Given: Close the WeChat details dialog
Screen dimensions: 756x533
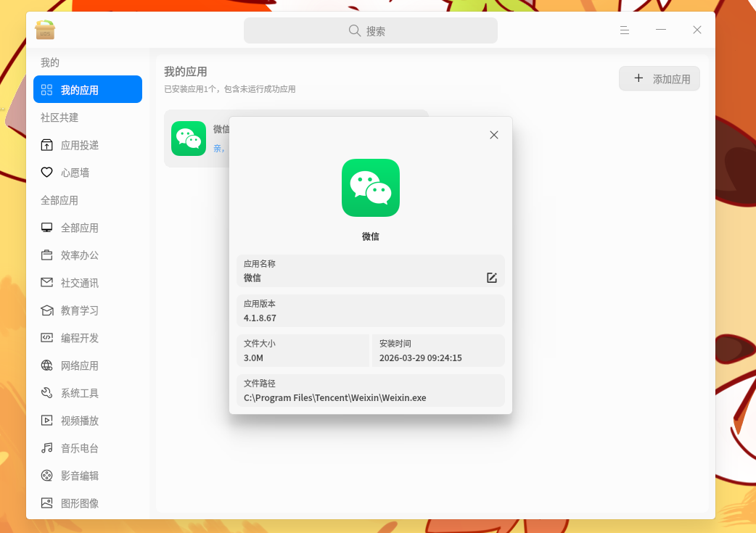Looking at the screenshot, I should click(493, 135).
